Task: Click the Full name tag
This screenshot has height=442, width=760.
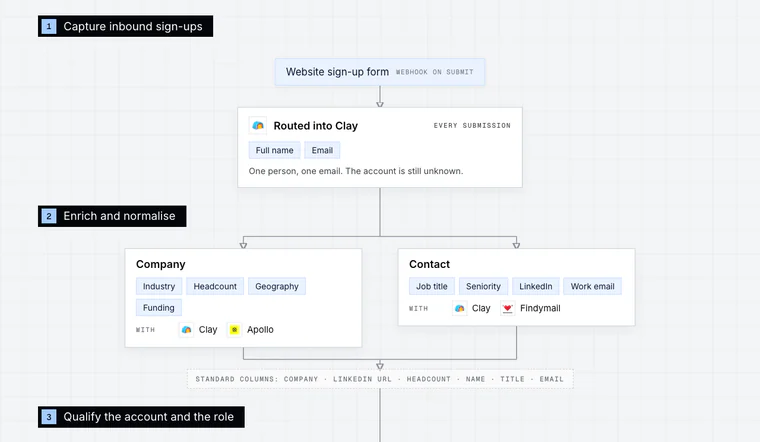Action: click(274, 150)
